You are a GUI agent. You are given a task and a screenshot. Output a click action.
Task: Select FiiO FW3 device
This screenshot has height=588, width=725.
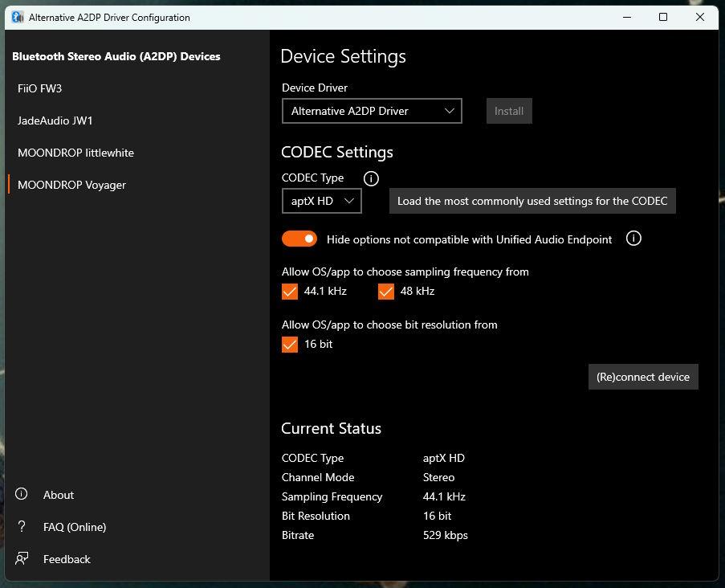[40, 88]
